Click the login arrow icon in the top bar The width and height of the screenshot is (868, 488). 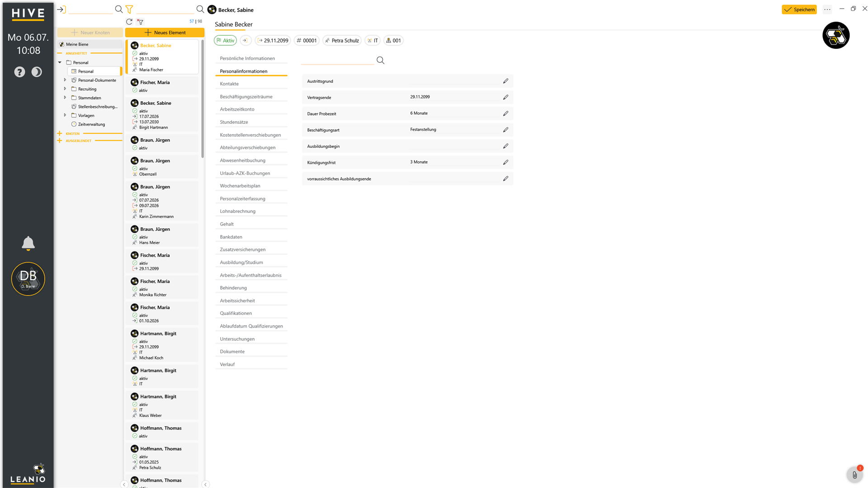pyautogui.click(x=61, y=9)
